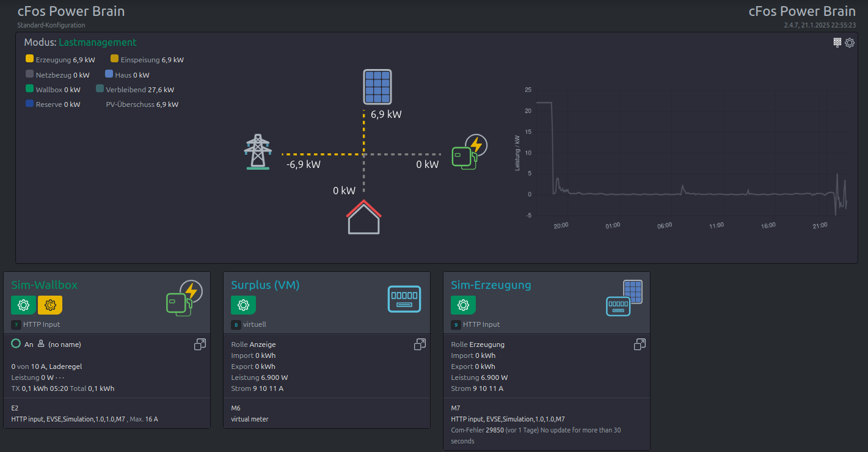Click the Netzbezug gray legend swatch
The height and width of the screenshot is (452, 868).
[x=30, y=74]
